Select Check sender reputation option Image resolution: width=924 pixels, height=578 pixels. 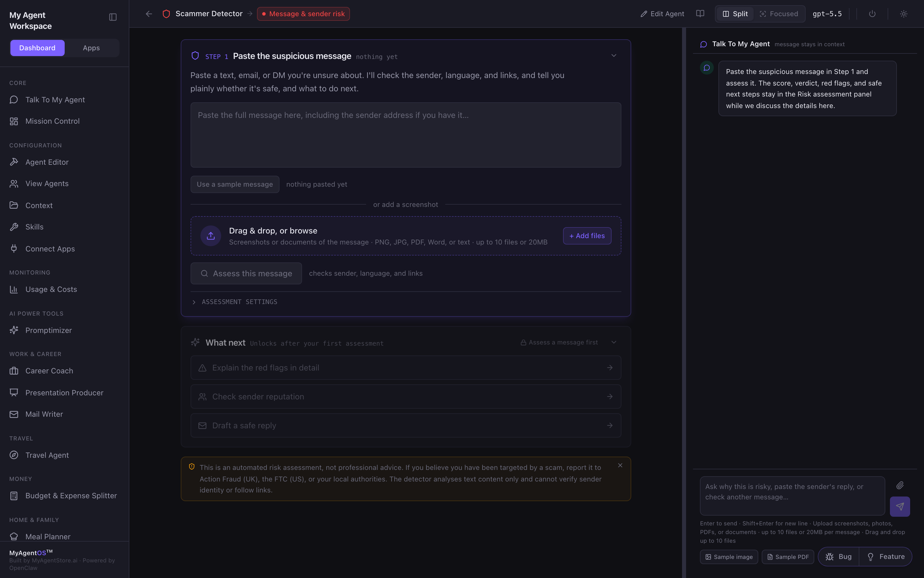(x=405, y=397)
